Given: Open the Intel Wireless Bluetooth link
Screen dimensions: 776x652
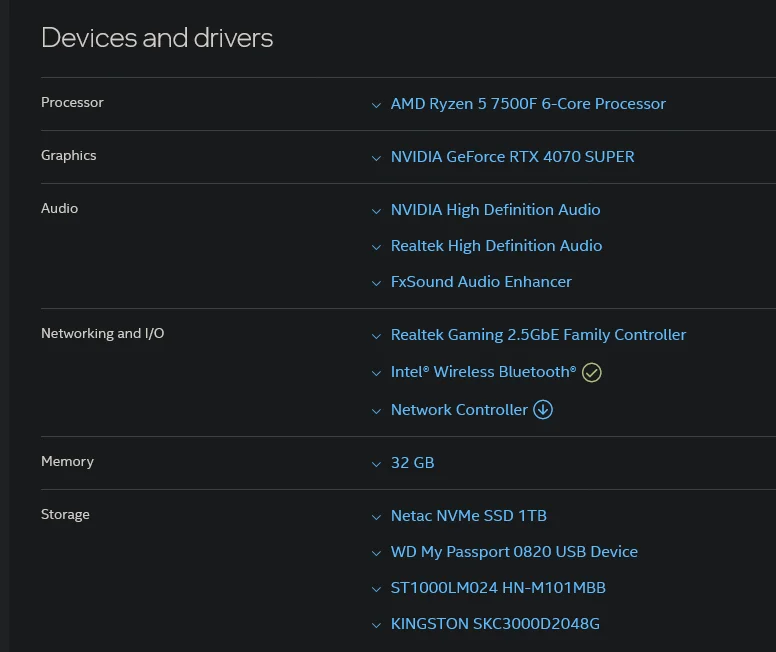Looking at the screenshot, I should click(x=484, y=372).
